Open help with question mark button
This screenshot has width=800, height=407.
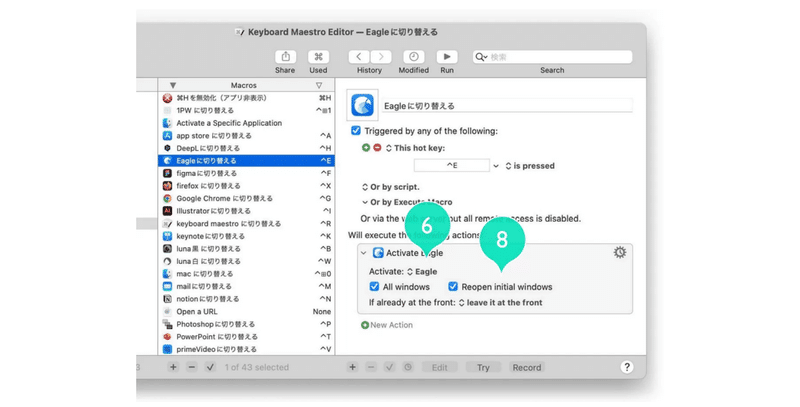pos(627,367)
